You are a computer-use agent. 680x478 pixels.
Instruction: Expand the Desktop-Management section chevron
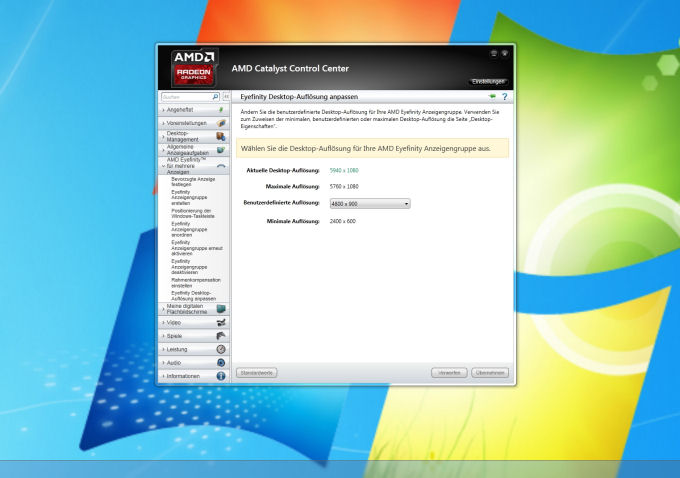click(163, 137)
